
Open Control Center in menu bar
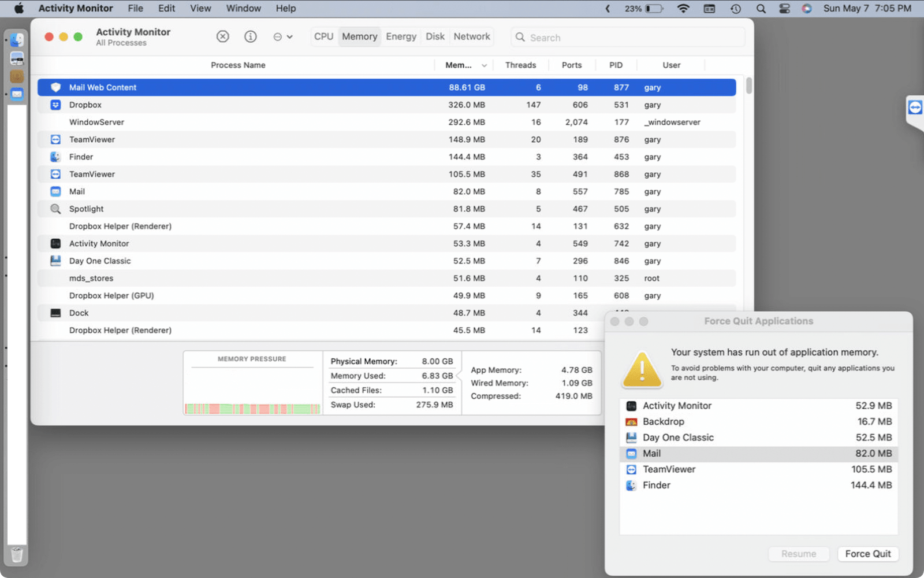784,8
